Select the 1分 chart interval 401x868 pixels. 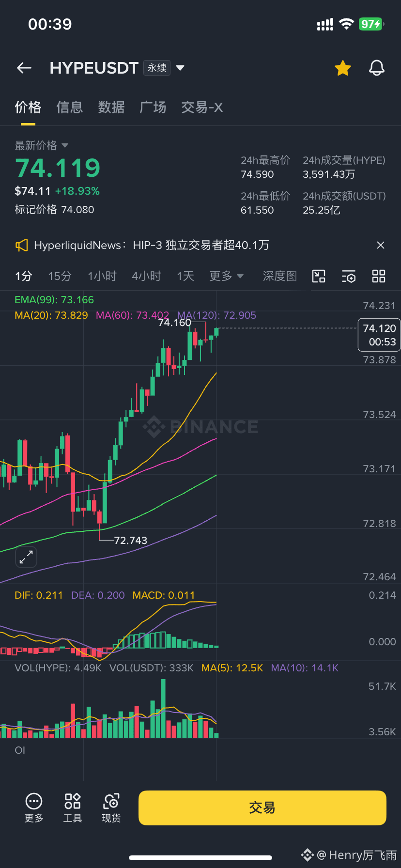(23, 276)
